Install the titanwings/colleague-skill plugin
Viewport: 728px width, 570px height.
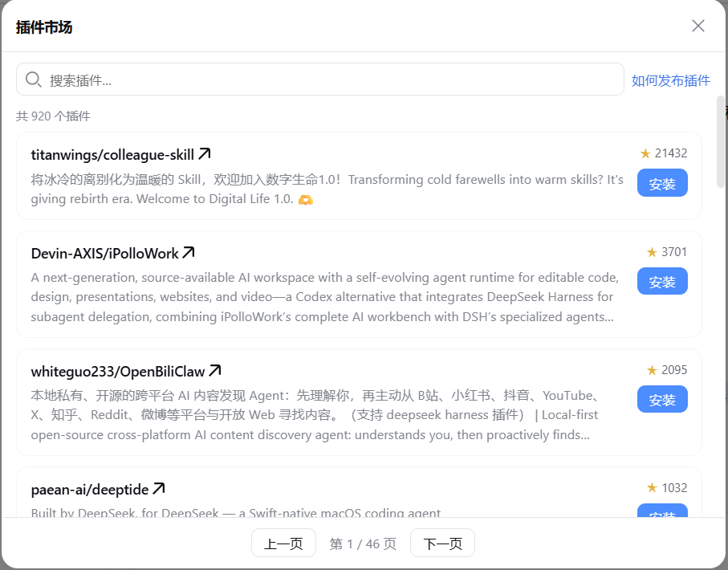[662, 183]
